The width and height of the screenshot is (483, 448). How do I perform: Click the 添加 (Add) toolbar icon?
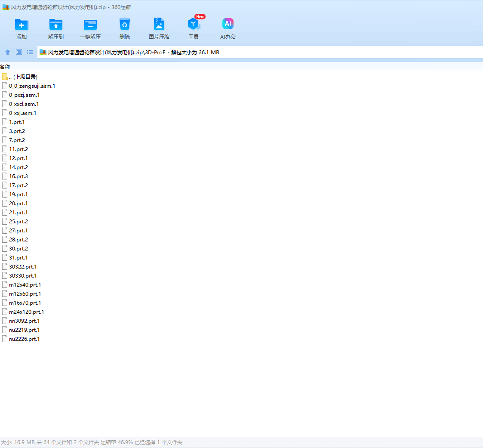(21, 25)
